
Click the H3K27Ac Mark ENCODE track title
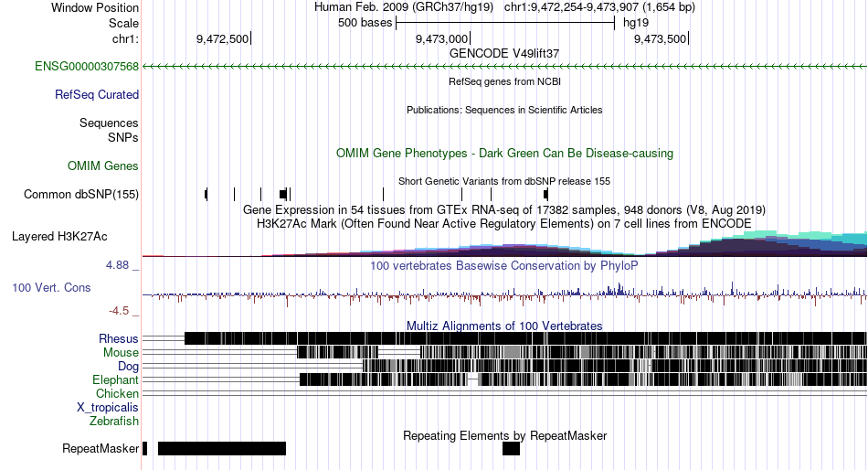(x=504, y=224)
